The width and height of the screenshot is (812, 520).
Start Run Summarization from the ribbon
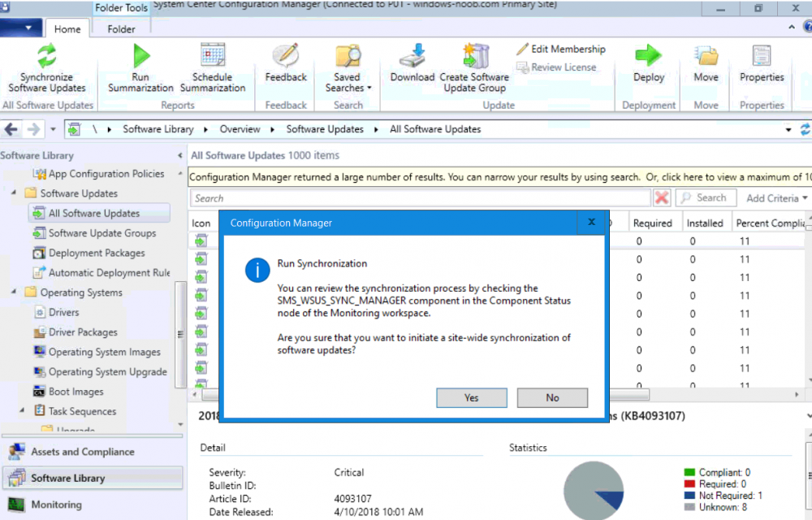click(x=140, y=55)
